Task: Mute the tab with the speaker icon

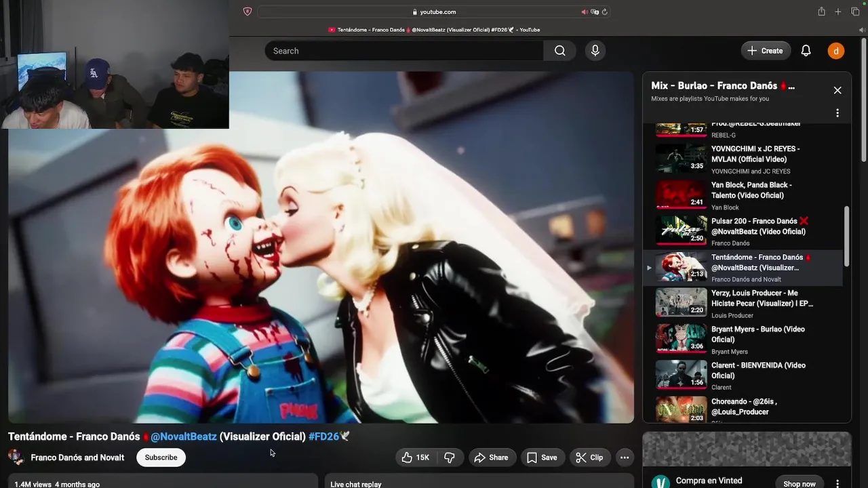Action: click(585, 12)
